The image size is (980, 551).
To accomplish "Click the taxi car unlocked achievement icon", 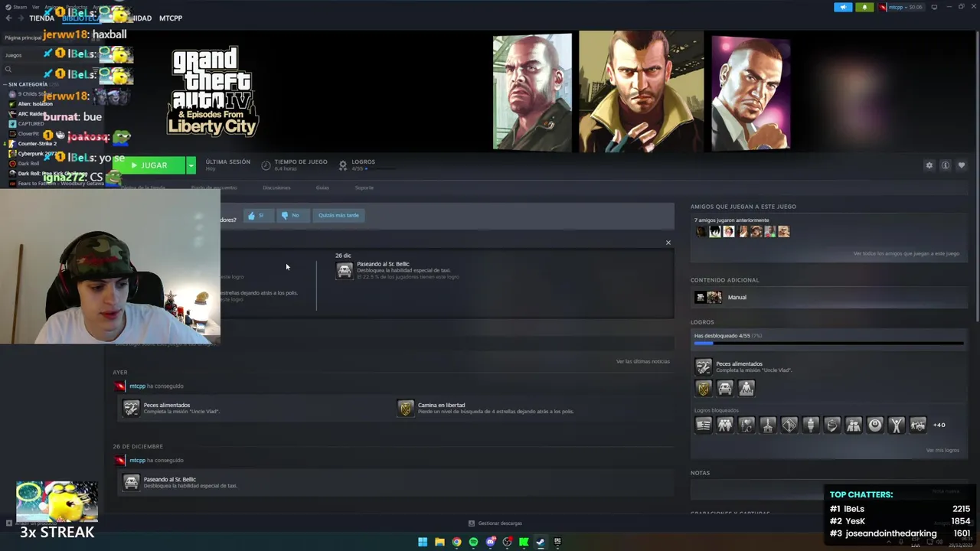I will coord(725,388).
